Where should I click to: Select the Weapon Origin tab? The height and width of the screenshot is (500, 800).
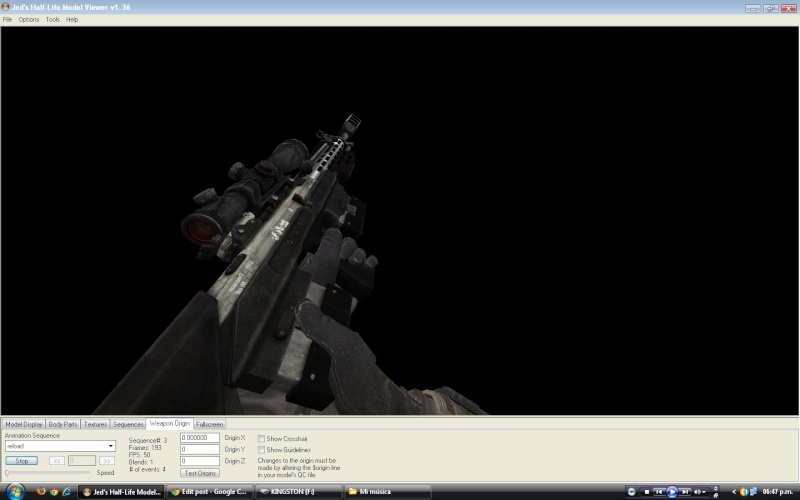(170, 423)
